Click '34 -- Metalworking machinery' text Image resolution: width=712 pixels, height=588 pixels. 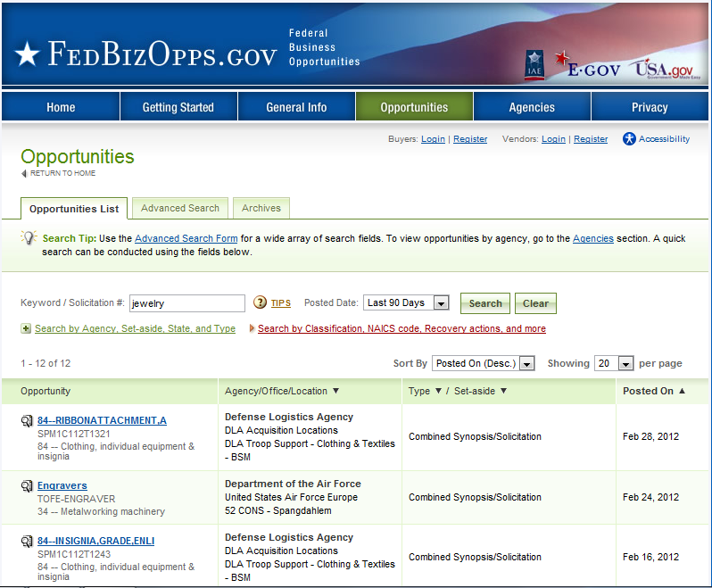pos(101,511)
